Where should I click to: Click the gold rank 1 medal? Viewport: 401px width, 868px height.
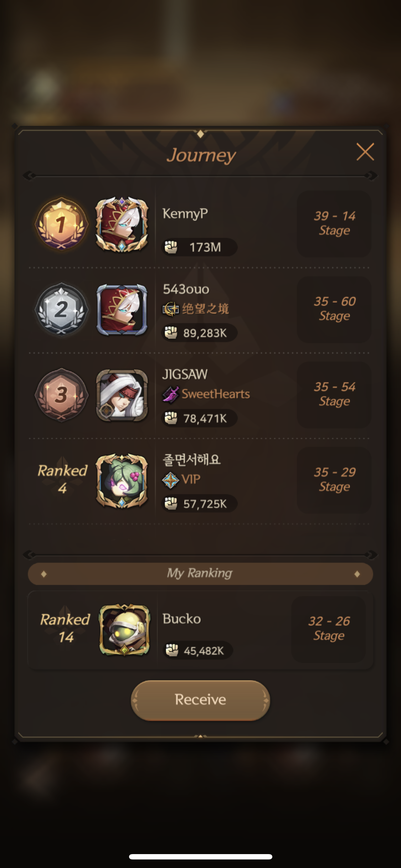61,224
